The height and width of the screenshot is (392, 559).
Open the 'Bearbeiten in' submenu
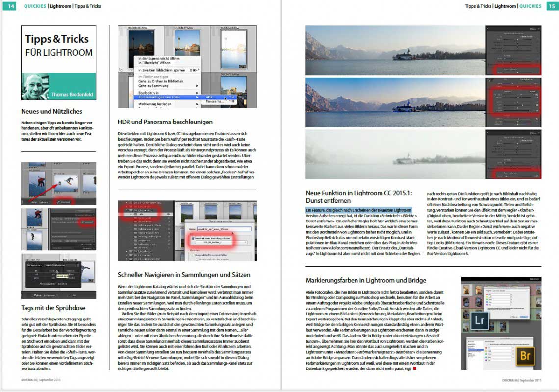[168, 93]
